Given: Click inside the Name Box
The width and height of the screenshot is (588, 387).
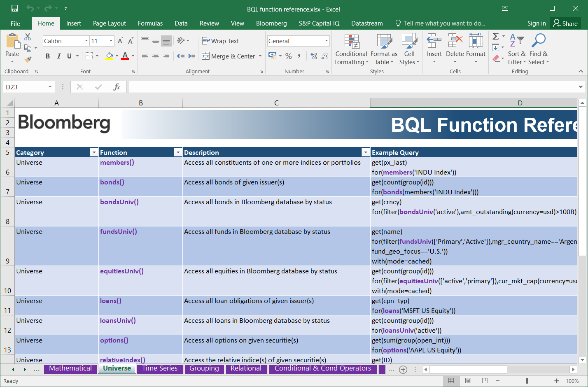Looking at the screenshot, I should coord(25,87).
